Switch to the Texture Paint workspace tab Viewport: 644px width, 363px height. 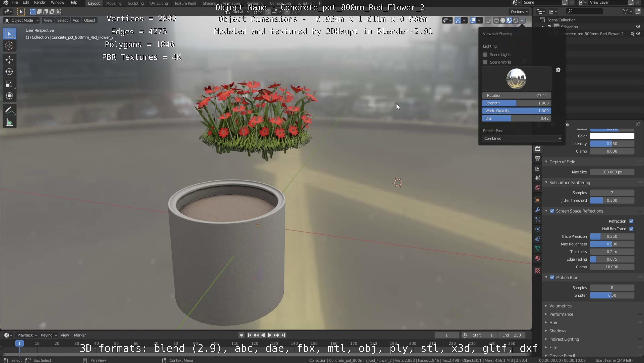[x=185, y=3]
